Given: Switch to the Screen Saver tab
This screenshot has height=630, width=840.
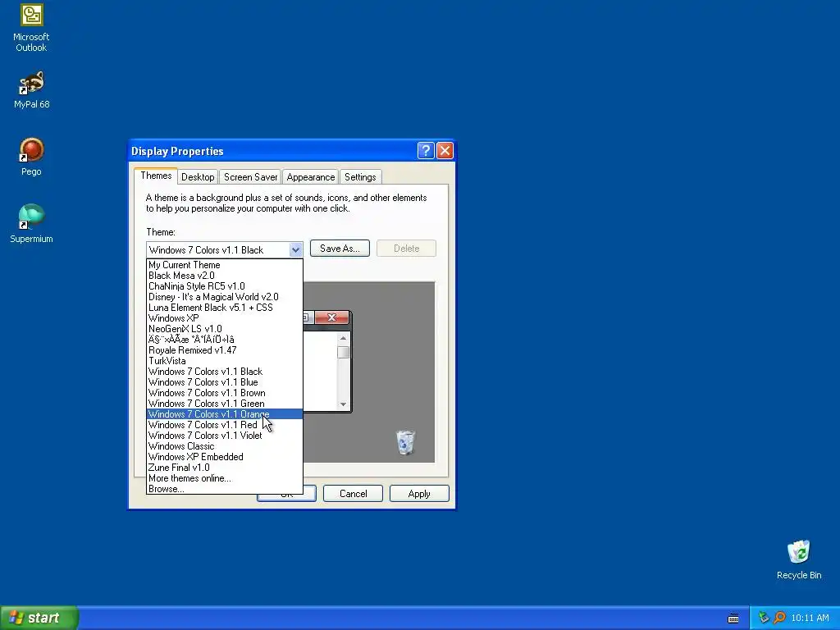Looking at the screenshot, I should point(250,177).
